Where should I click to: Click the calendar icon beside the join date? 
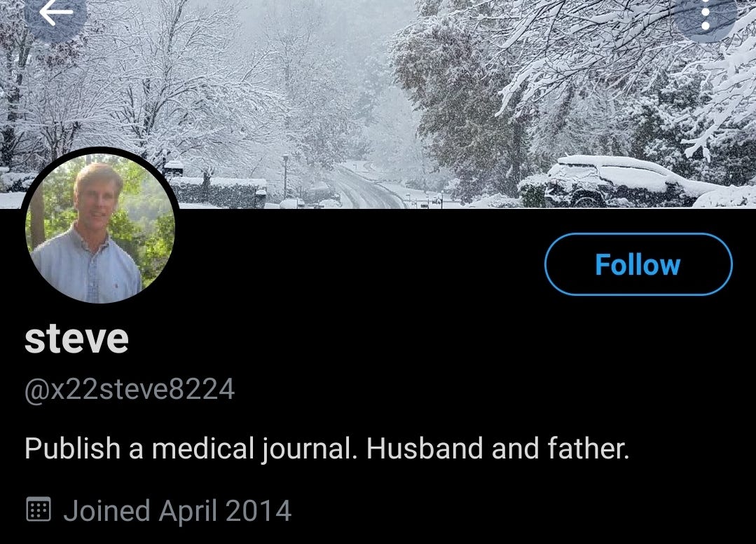click(38, 509)
